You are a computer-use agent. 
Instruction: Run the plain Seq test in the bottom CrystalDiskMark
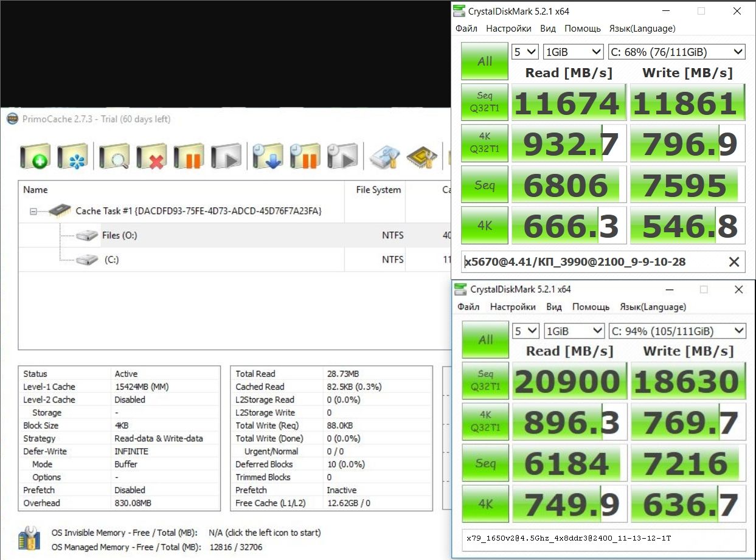click(485, 463)
